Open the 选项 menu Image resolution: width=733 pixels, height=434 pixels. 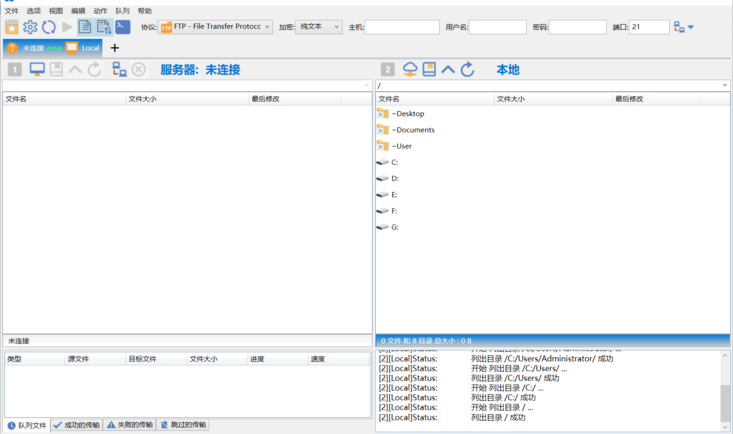pos(34,10)
